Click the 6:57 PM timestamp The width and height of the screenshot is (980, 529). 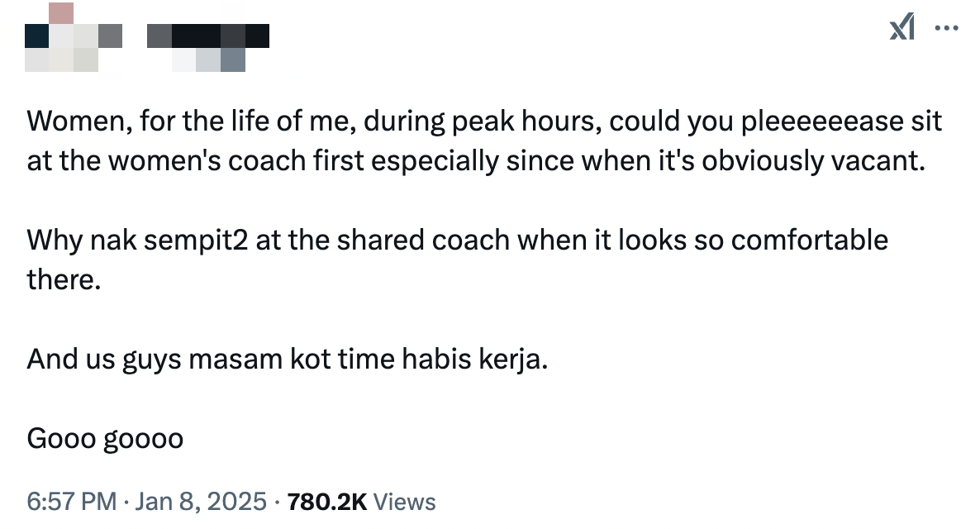coord(71,501)
